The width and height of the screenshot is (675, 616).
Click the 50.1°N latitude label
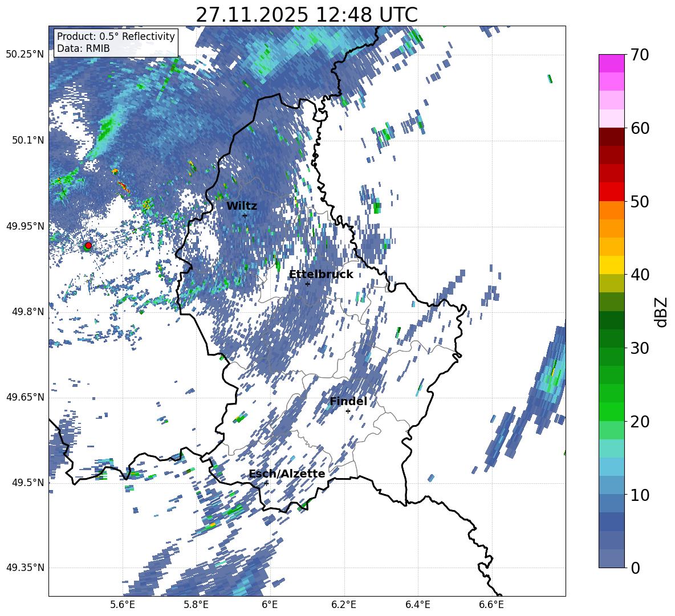[x=28, y=140]
